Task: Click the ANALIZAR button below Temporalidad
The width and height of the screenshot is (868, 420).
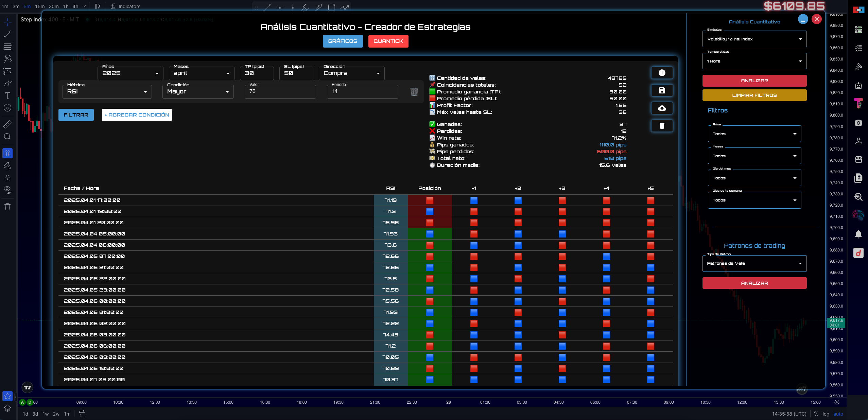Action: [754, 81]
